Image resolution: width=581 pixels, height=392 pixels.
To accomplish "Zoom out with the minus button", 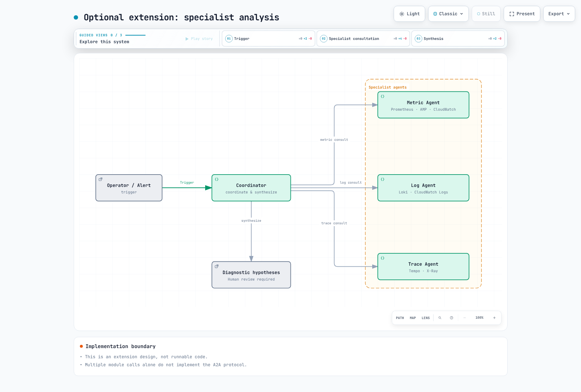I will coord(464,318).
